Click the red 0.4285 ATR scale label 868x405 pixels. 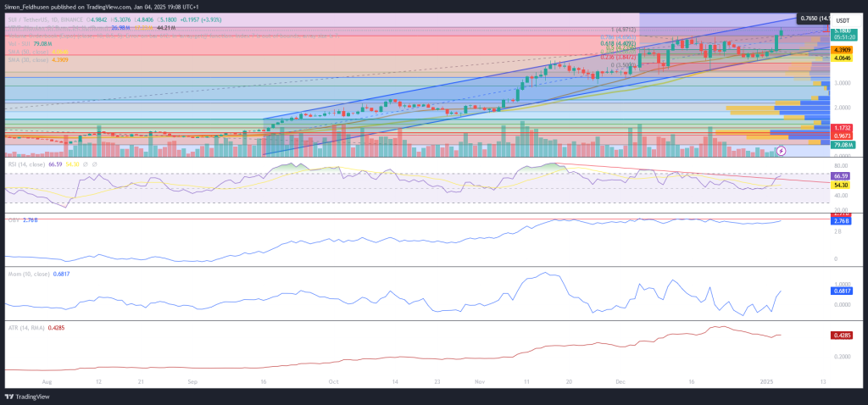[x=841, y=336]
